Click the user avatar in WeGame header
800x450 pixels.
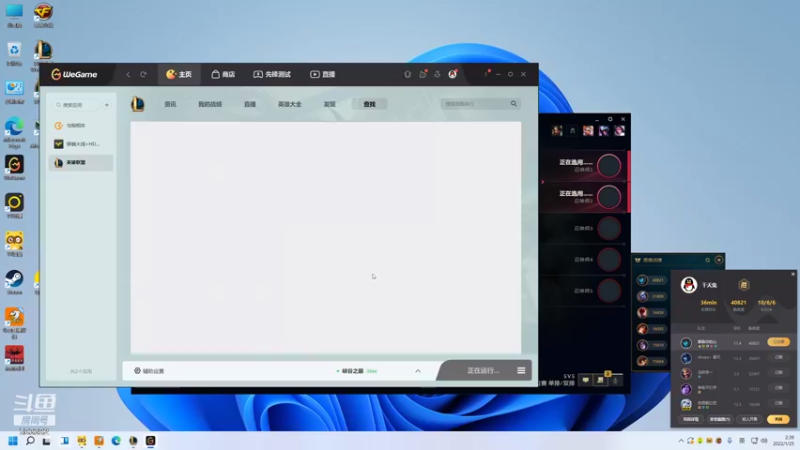click(x=453, y=74)
